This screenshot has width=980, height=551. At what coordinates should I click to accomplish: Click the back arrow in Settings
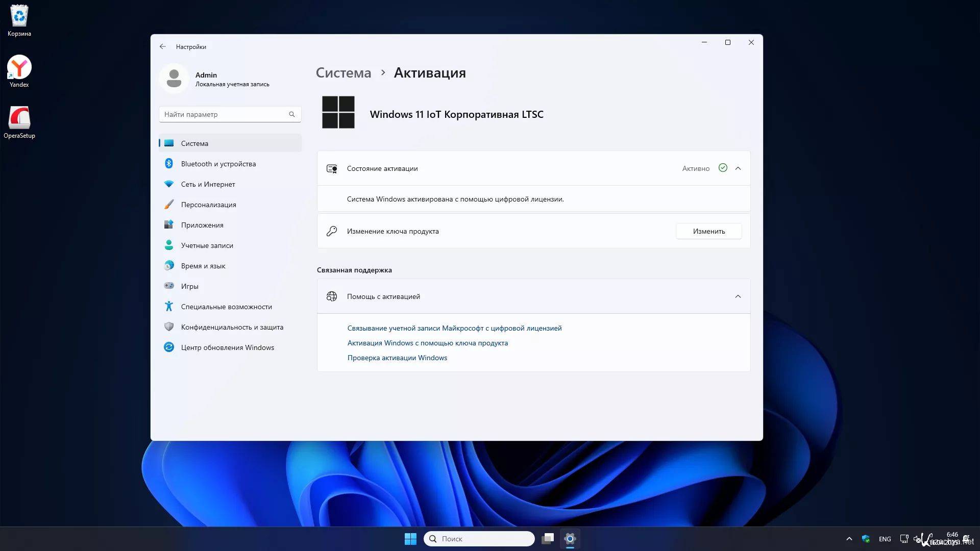(162, 46)
